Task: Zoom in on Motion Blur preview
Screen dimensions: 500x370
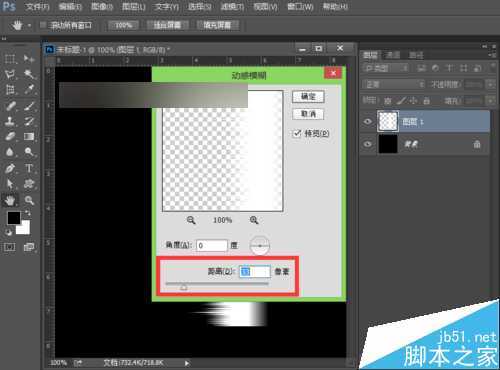Action: tap(254, 220)
